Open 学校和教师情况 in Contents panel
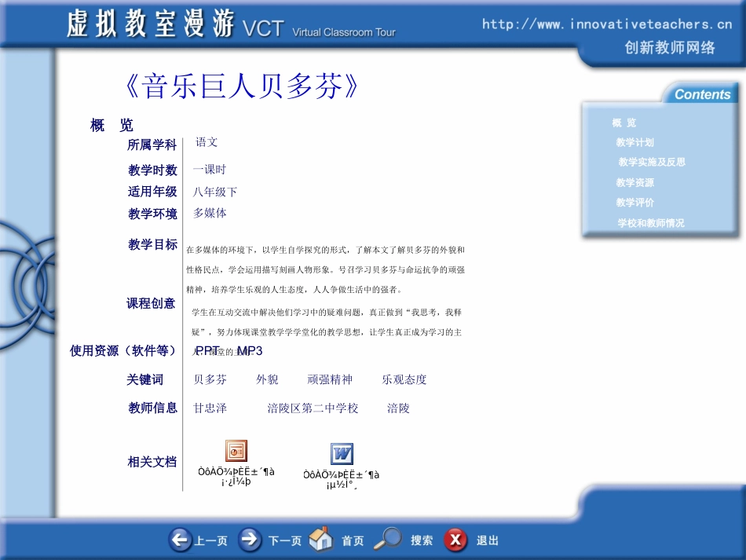The image size is (746, 560). click(651, 223)
